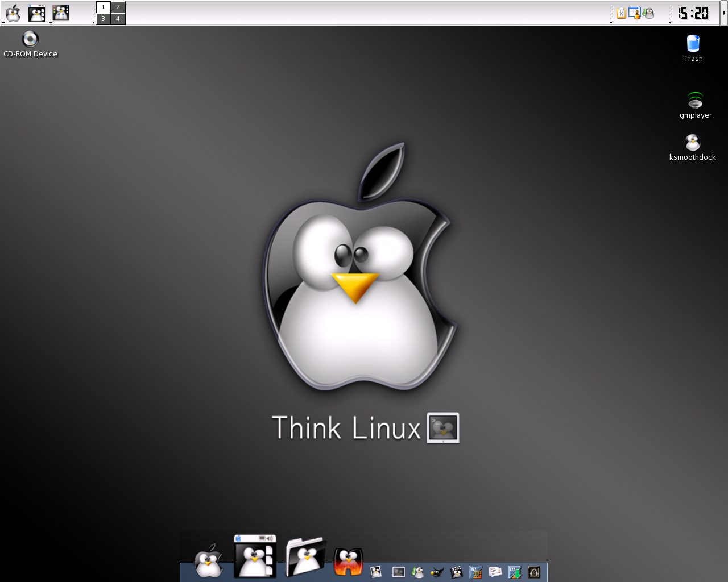
Task: Click the penguin messenger tray icon
Action: click(x=648, y=13)
